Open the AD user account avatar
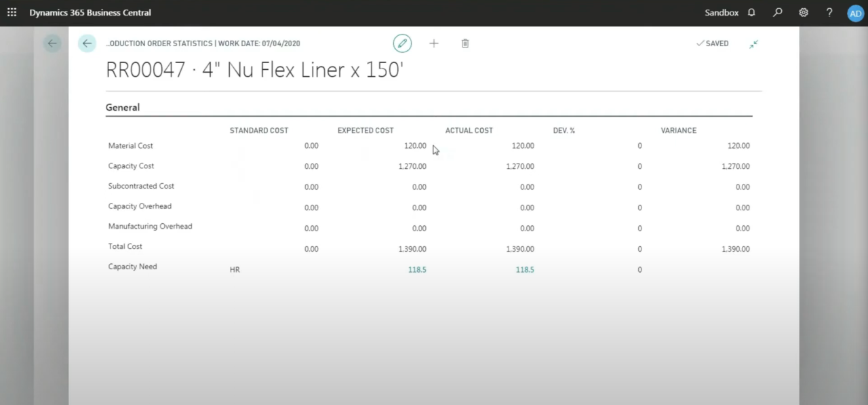Image resolution: width=868 pixels, height=405 pixels. pyautogui.click(x=855, y=13)
